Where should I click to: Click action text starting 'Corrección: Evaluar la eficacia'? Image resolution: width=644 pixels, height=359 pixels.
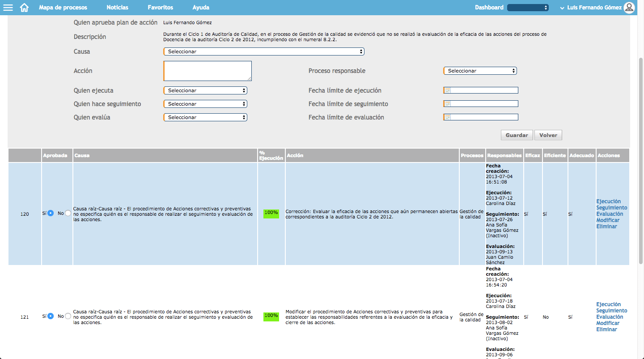pyautogui.click(x=371, y=214)
